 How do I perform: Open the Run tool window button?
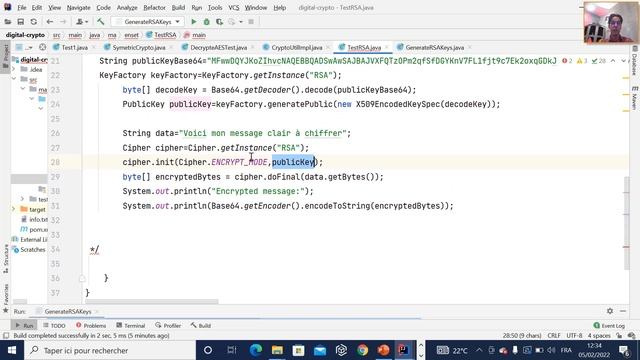24,325
